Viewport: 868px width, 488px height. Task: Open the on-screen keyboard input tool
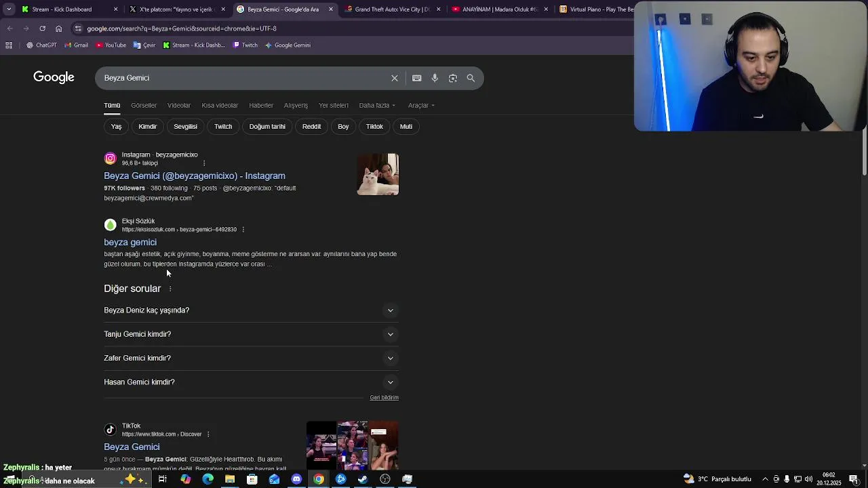point(416,78)
